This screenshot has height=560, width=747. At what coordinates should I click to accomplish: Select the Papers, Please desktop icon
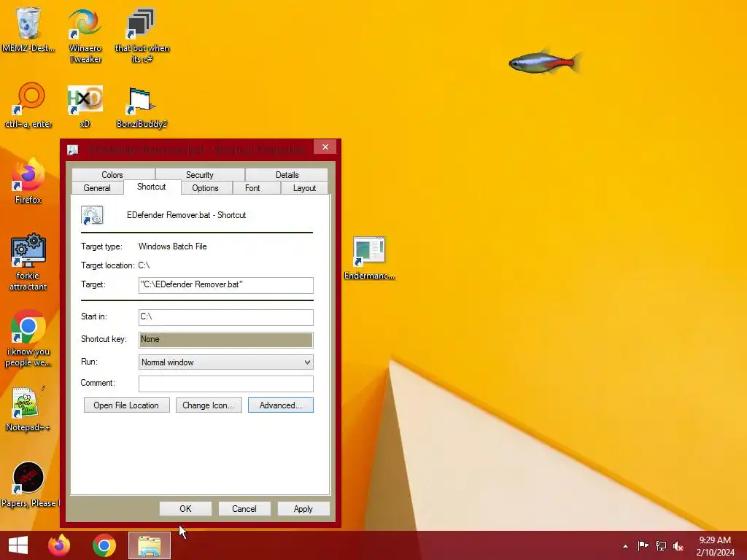click(29, 484)
